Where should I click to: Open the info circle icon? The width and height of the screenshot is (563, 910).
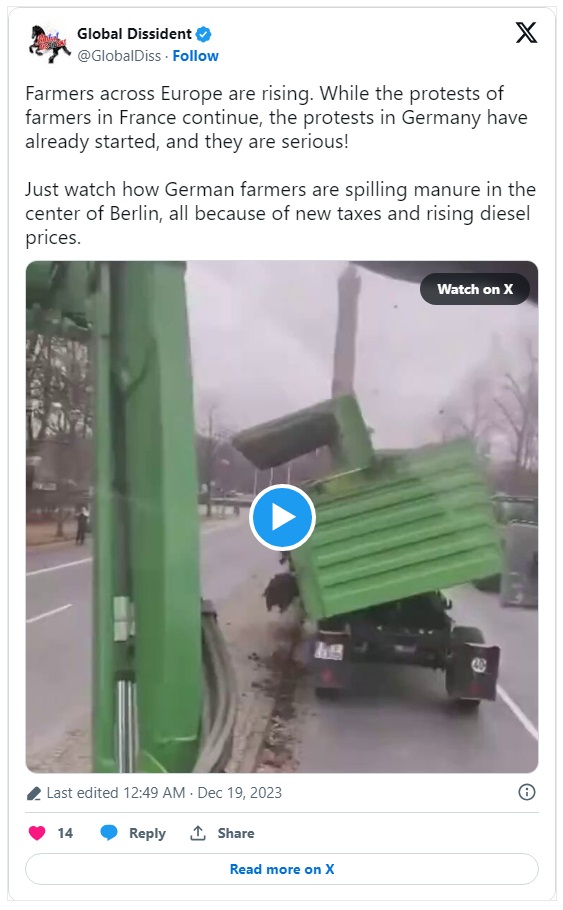526,792
